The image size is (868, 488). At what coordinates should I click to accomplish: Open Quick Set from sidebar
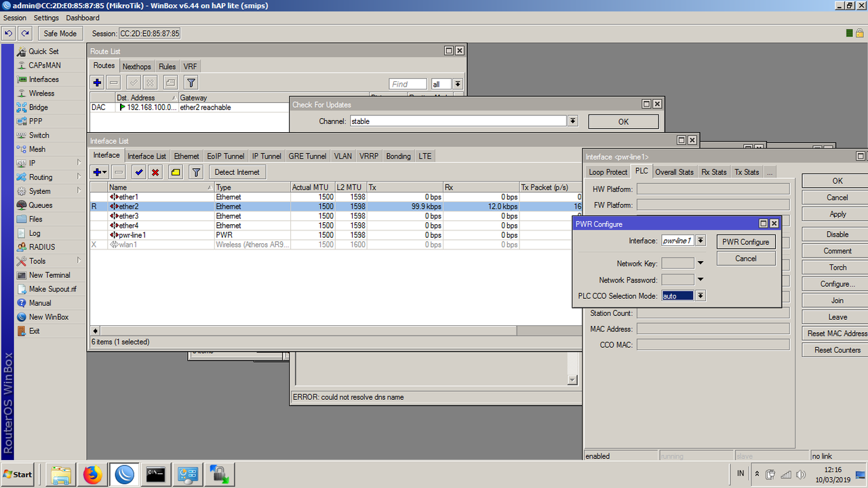point(43,52)
